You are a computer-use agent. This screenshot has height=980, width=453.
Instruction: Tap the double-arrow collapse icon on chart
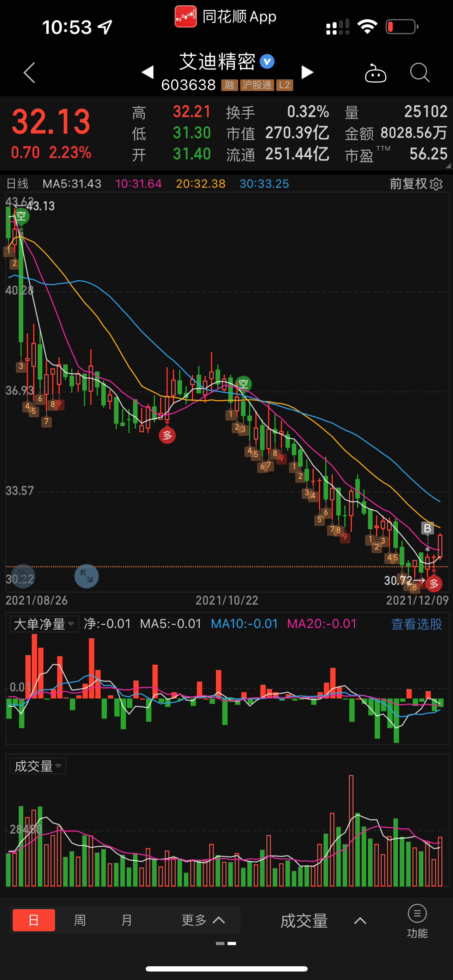click(x=23, y=576)
